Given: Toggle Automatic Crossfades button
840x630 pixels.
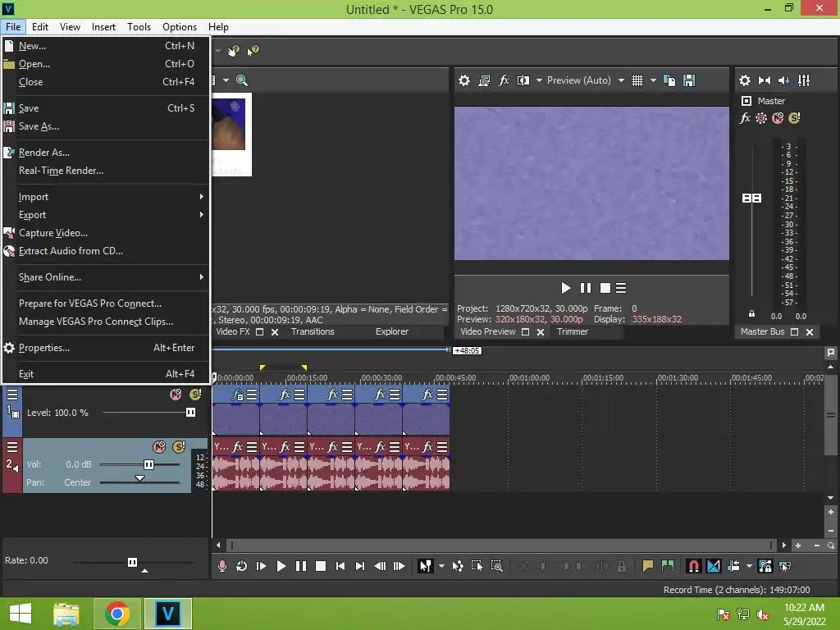Looking at the screenshot, I should (x=714, y=566).
